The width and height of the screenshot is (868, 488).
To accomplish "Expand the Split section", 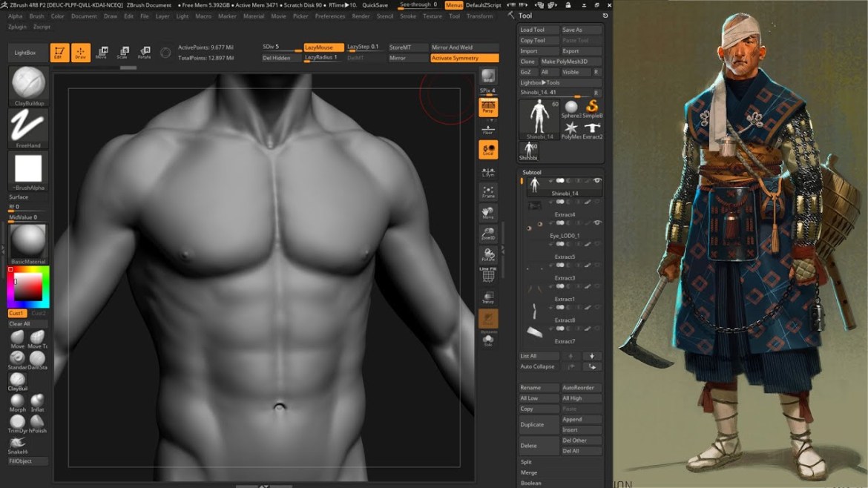I will pyautogui.click(x=526, y=462).
